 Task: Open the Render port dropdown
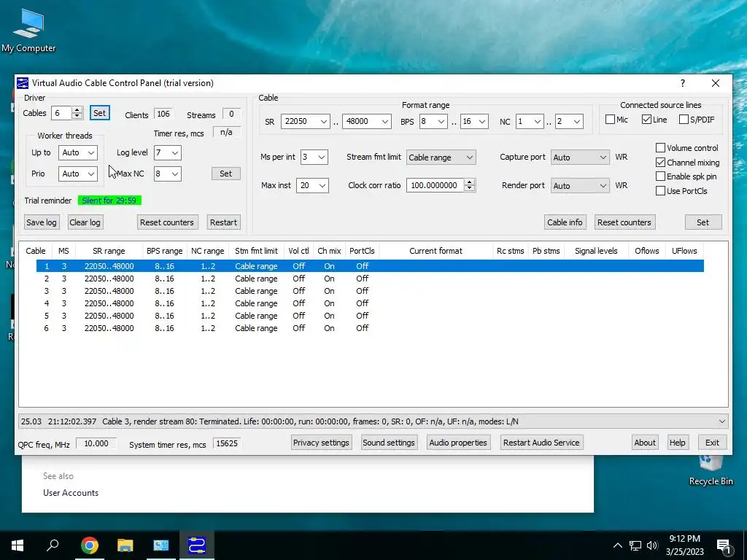click(580, 186)
